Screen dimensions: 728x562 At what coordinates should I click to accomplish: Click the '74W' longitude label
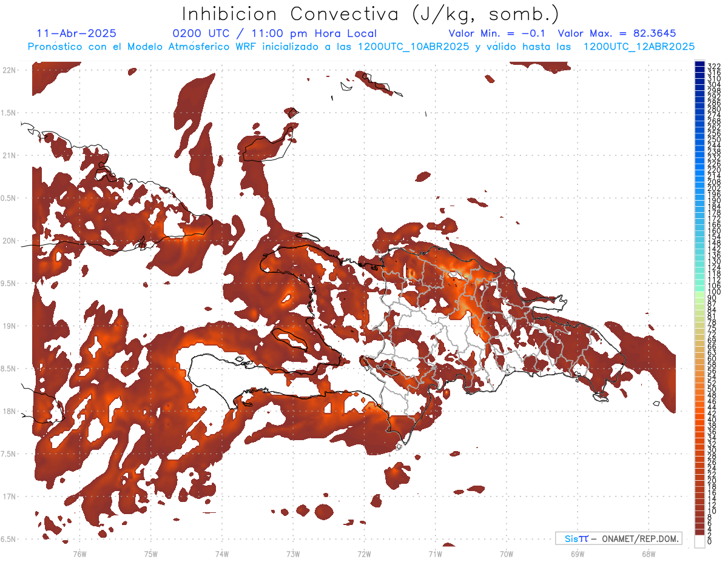pyautogui.click(x=222, y=554)
